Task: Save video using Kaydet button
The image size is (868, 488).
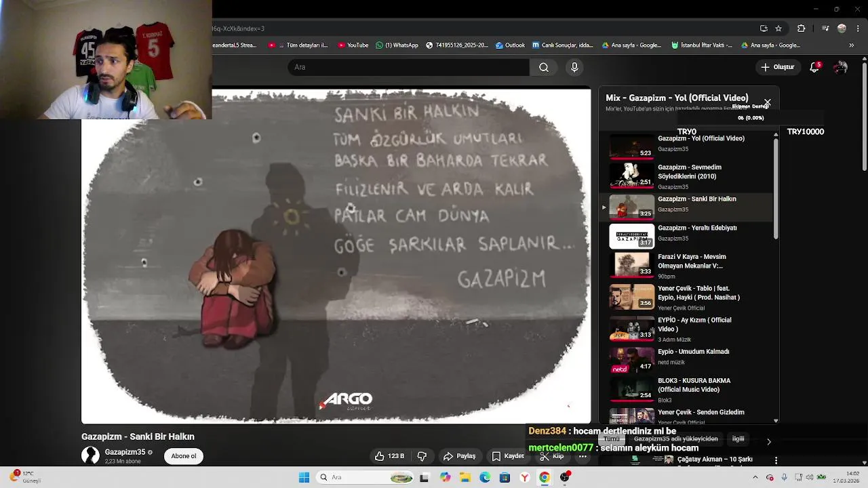Action: [x=508, y=456]
